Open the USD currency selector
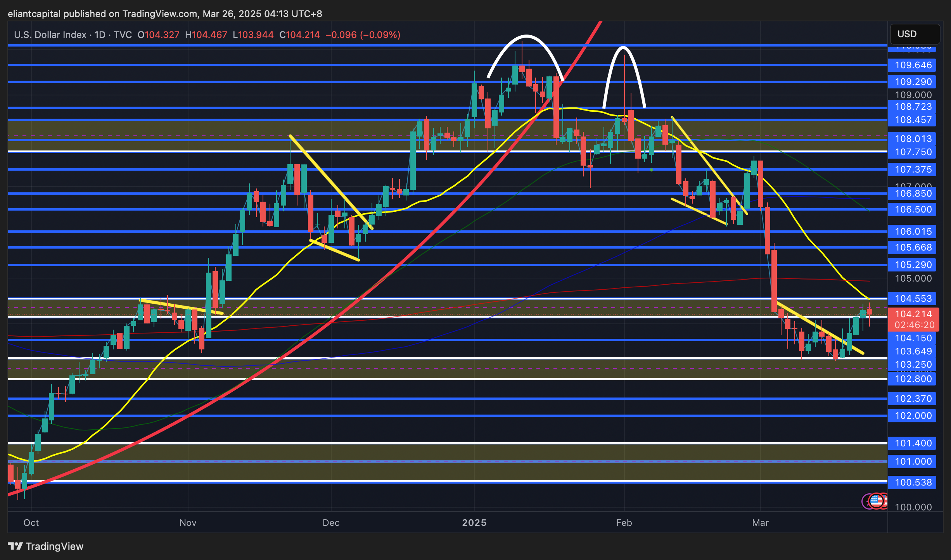This screenshot has width=951, height=560. point(914,34)
